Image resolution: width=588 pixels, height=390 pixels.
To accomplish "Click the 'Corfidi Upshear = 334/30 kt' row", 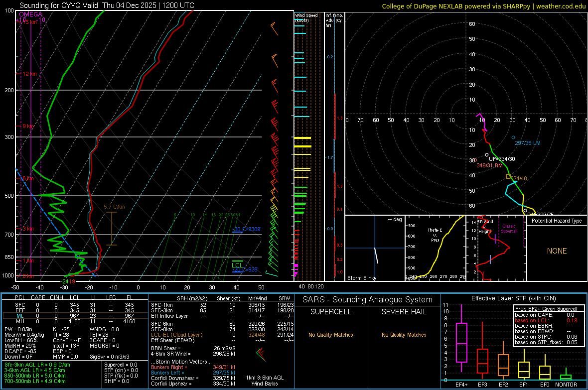I will coord(193,384).
